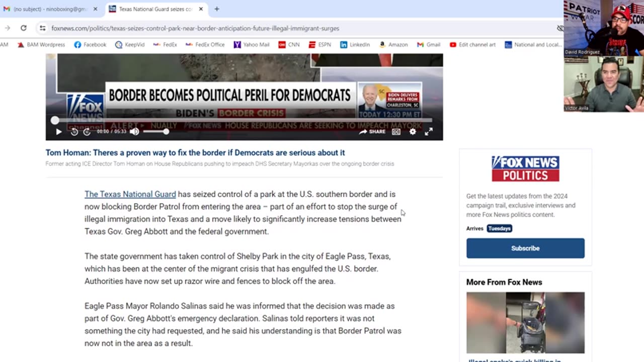The width and height of the screenshot is (644, 362).
Task: Open a new browser tab
Action: pos(217,9)
